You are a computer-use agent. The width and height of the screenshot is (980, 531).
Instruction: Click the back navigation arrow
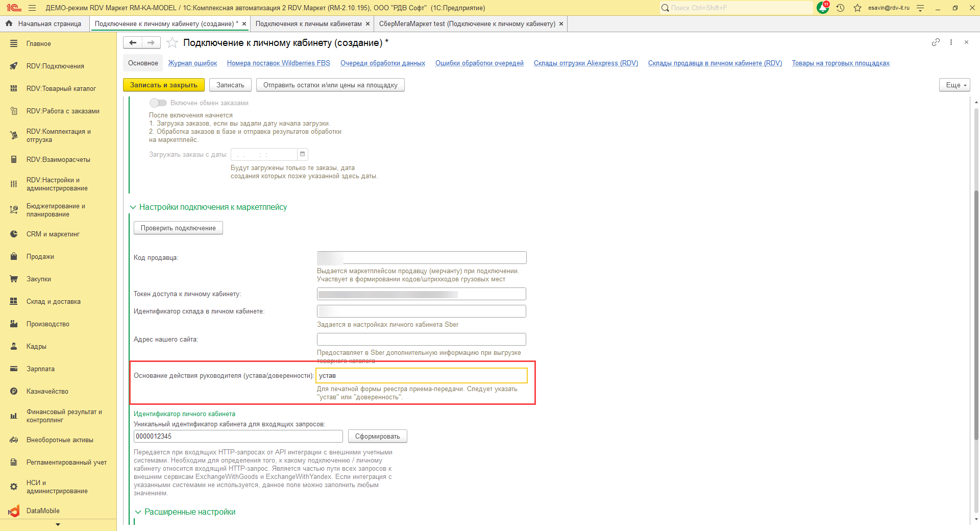coord(133,43)
